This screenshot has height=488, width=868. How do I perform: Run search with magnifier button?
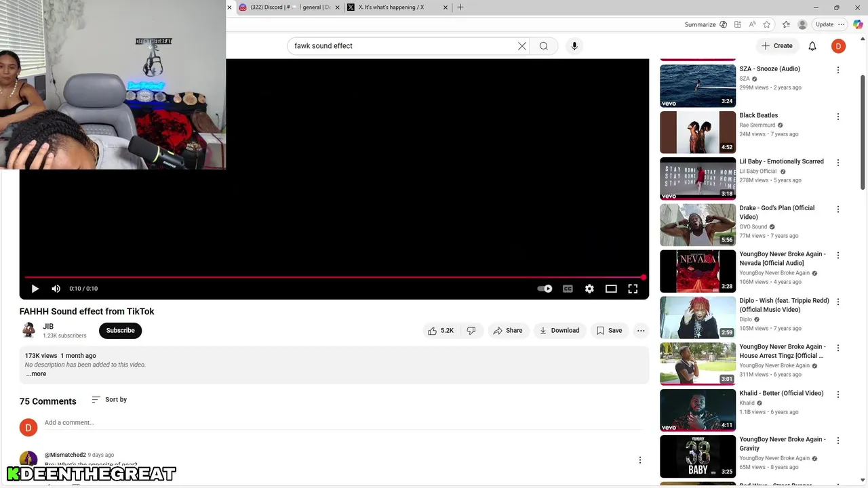544,46
